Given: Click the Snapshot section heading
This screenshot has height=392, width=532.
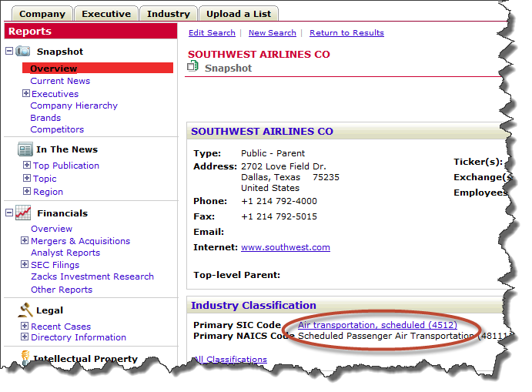Looking at the screenshot, I should [60, 52].
